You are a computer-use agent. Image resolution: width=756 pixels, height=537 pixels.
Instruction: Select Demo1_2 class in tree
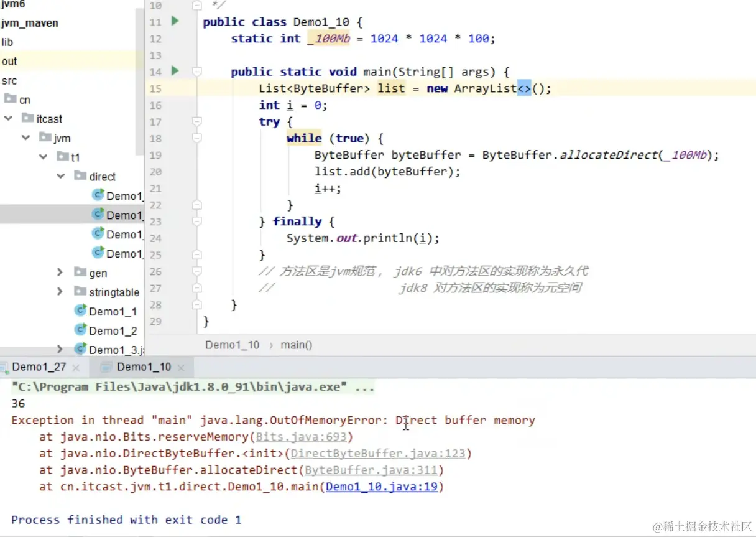click(x=113, y=330)
